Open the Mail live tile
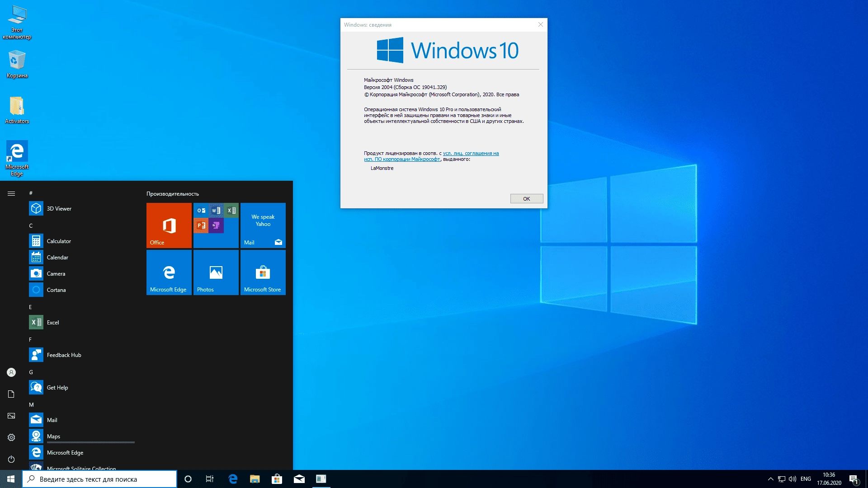Viewport: 868px width, 488px height. [x=263, y=225]
